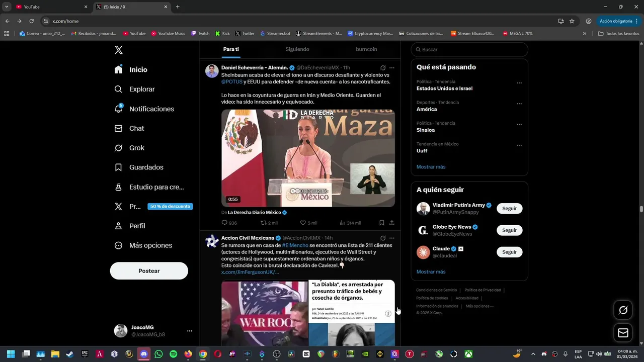644x362 pixels.
Task: Open the War Room image thumbnail
Action: [264, 313]
